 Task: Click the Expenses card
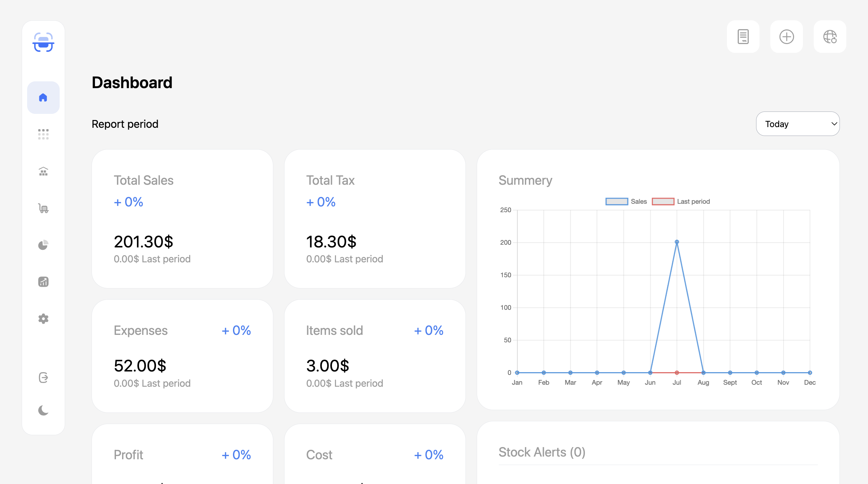182,356
